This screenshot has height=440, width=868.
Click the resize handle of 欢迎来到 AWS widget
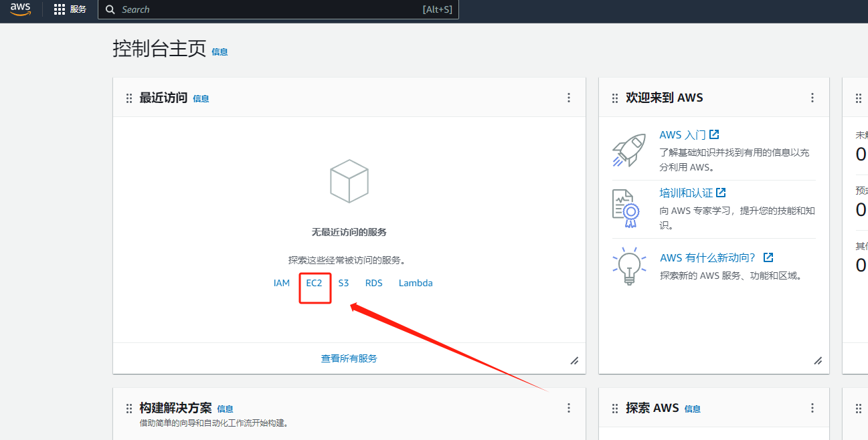[818, 360]
